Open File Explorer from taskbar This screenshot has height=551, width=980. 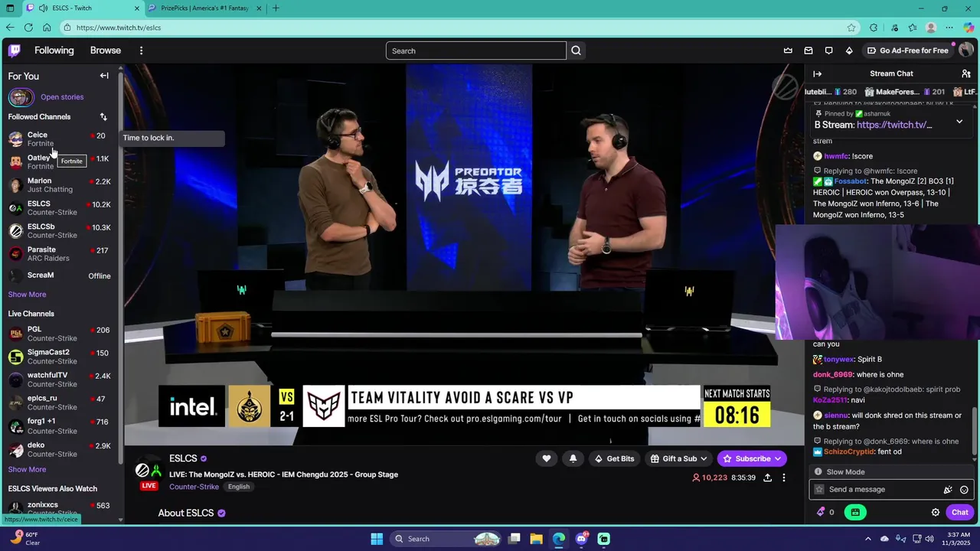pyautogui.click(x=536, y=539)
